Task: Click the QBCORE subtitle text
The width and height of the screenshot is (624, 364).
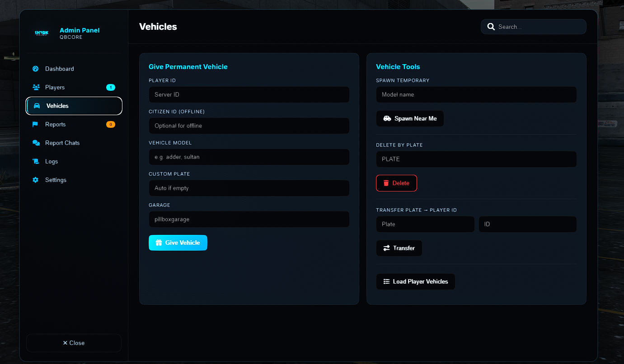Action: coord(71,37)
